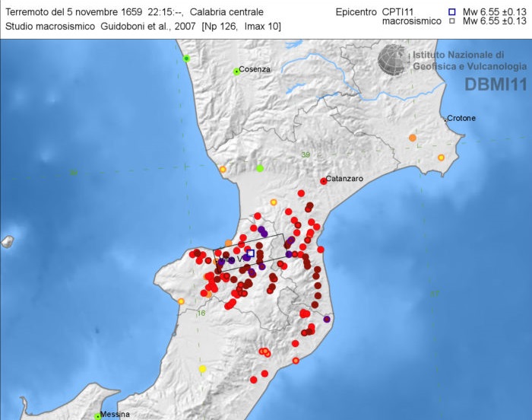Viewport: 532px width, 420px height.
Task: Select the yellow marker on southwest coast
Action: 202,369
